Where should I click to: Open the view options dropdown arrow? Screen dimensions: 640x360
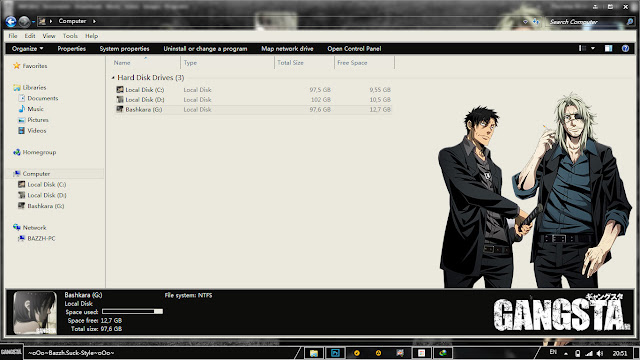tap(593, 48)
